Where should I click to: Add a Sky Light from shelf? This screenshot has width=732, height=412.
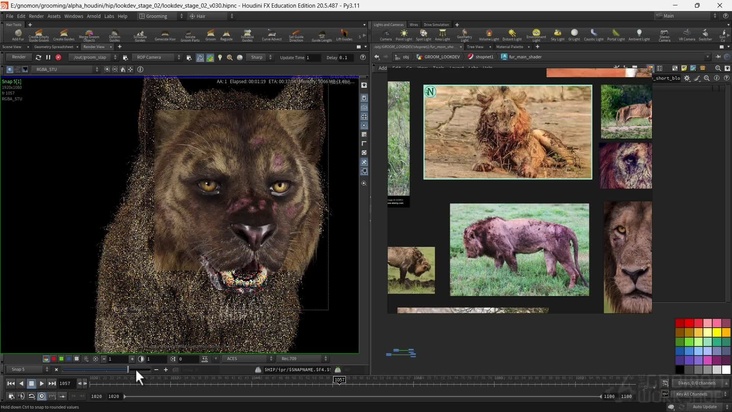[557, 35]
